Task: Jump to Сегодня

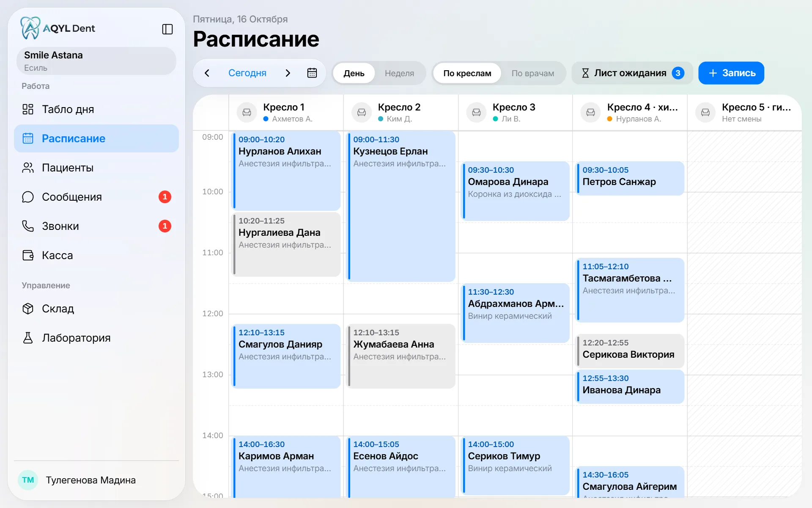Action: [247, 73]
